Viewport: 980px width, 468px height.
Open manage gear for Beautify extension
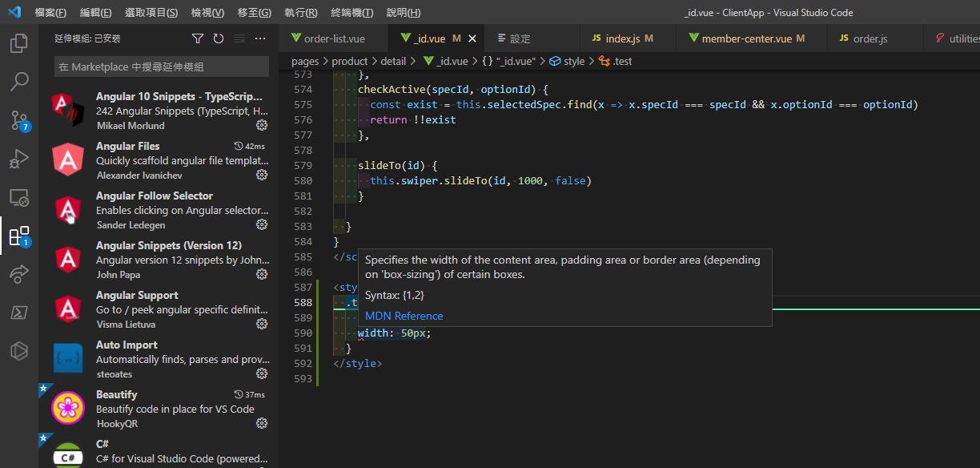tap(261, 423)
